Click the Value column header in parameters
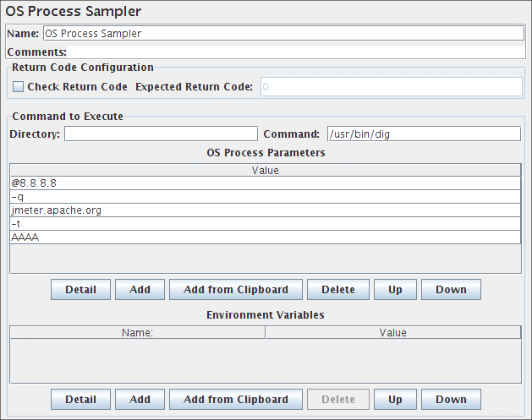Viewport: 532px width, 420px height. point(265,171)
